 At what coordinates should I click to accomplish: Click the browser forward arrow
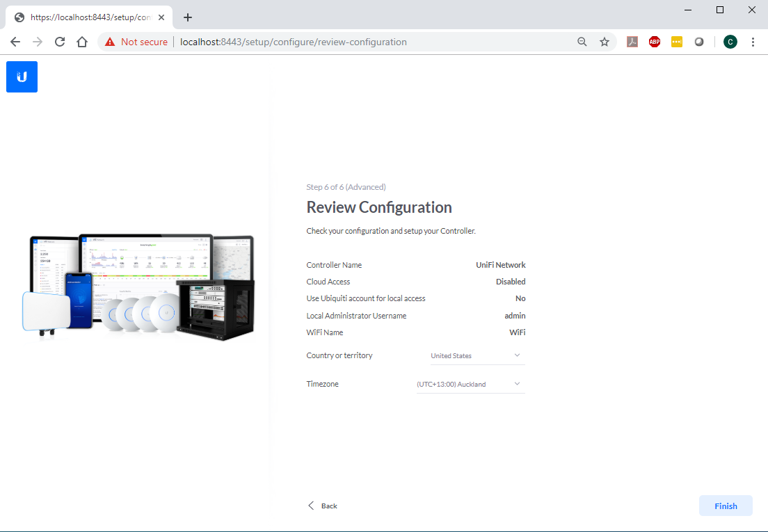[38, 42]
